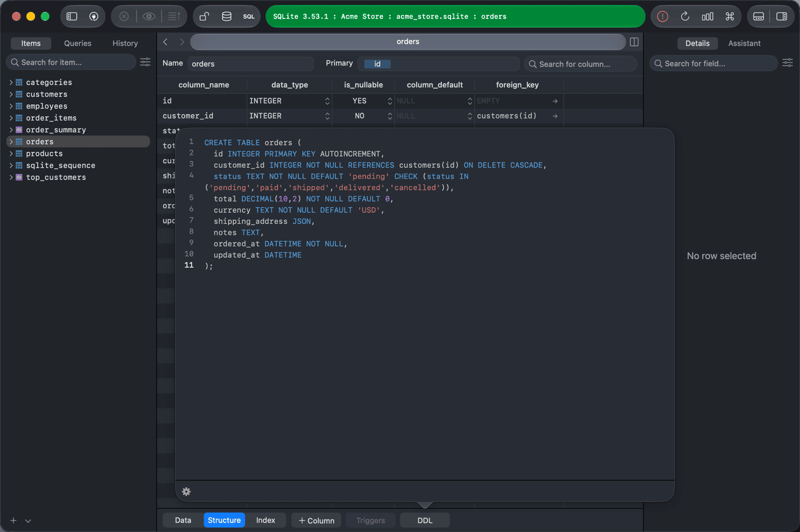The image size is (800, 532).
Task: Toggle the DDL button
Action: tap(425, 521)
